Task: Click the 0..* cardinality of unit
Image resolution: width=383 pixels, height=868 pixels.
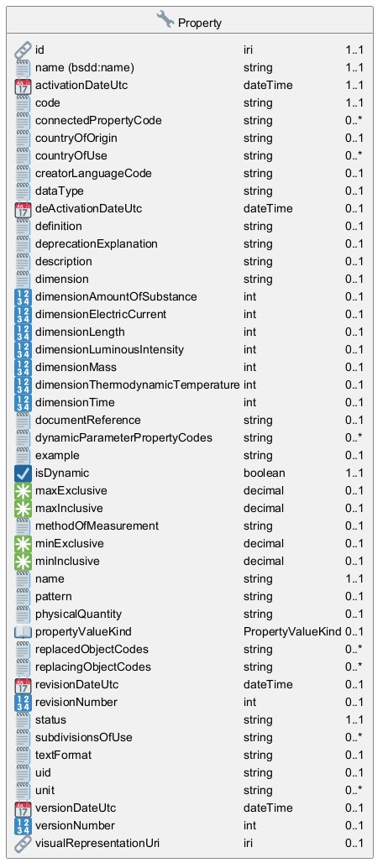Action: [354, 790]
